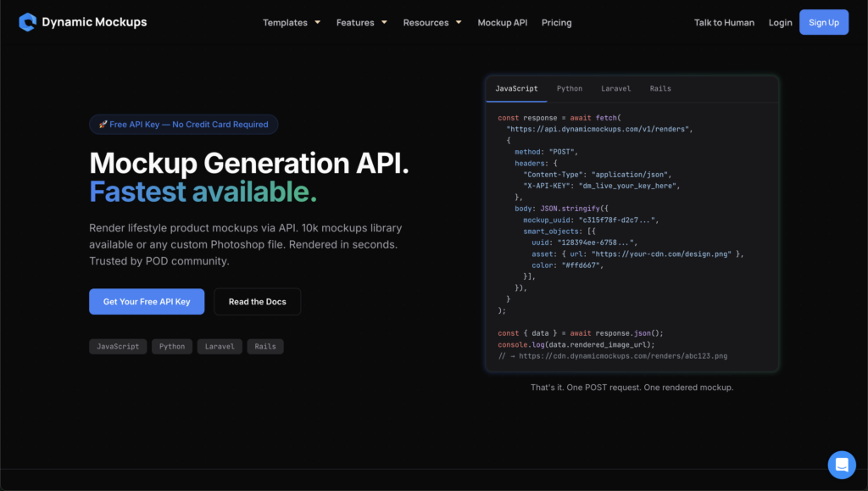Click the "Content-Type" header line in code
Screen dimensions: 868x491
(598, 175)
